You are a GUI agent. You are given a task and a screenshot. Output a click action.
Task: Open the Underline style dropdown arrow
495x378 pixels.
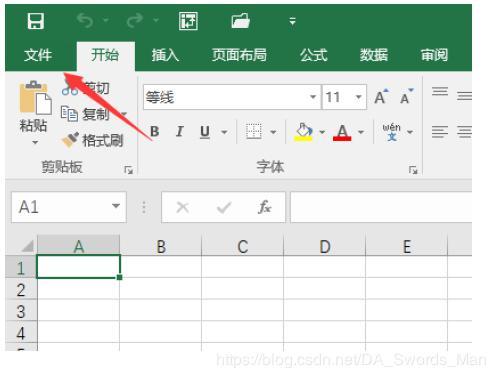pos(224,132)
